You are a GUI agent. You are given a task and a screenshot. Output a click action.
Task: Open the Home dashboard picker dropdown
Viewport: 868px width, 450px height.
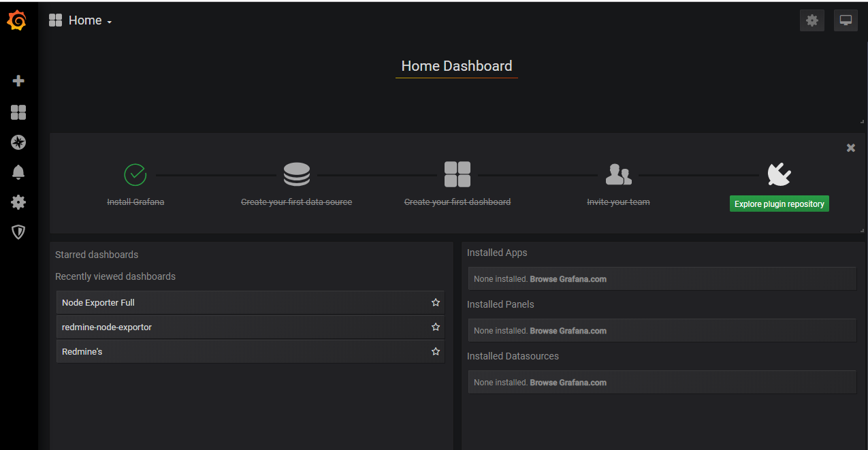click(x=90, y=20)
